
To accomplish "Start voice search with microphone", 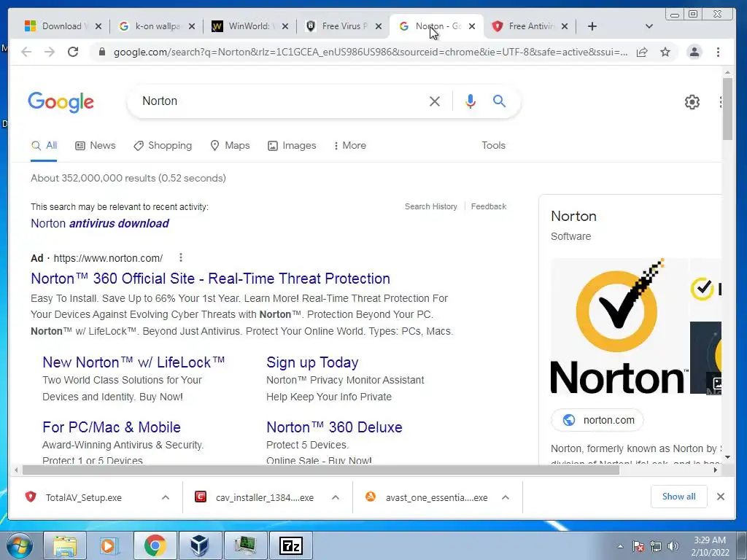I will click(x=471, y=101).
